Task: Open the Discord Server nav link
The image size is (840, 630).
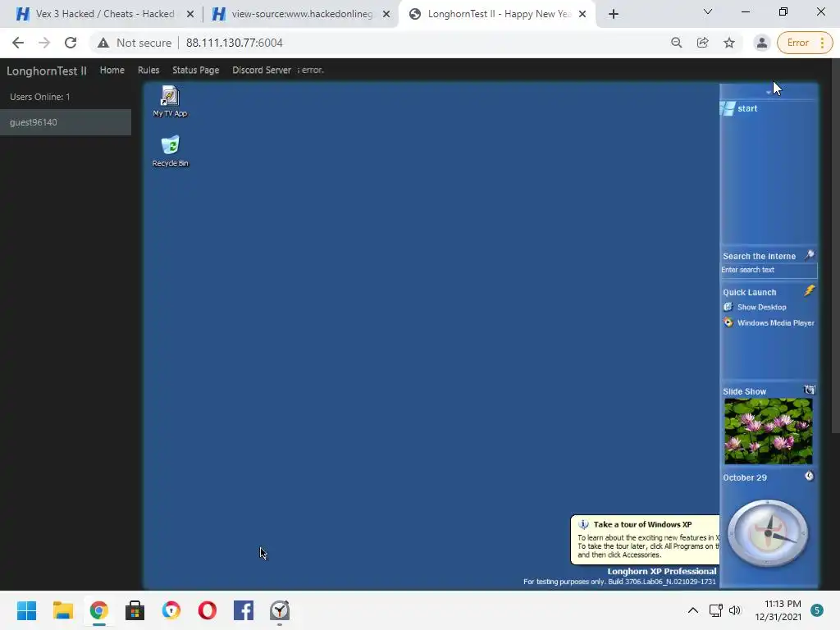Action: pos(262,71)
